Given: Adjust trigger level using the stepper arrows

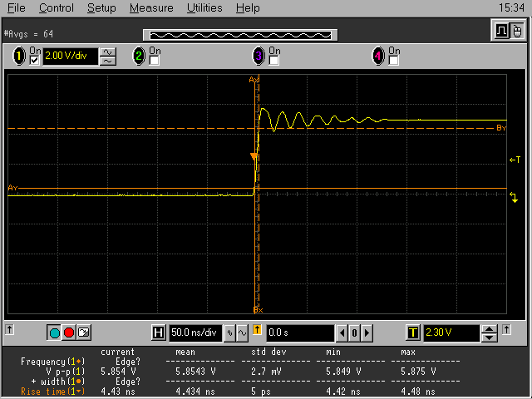Looking at the screenshot, I should 490,332.
